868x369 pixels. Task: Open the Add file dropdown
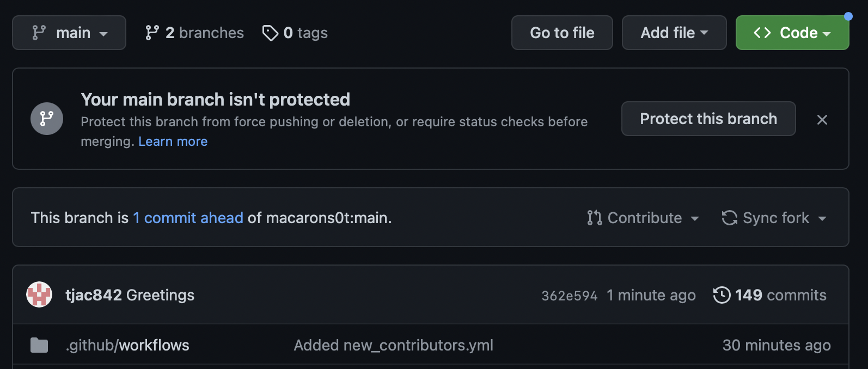point(674,33)
